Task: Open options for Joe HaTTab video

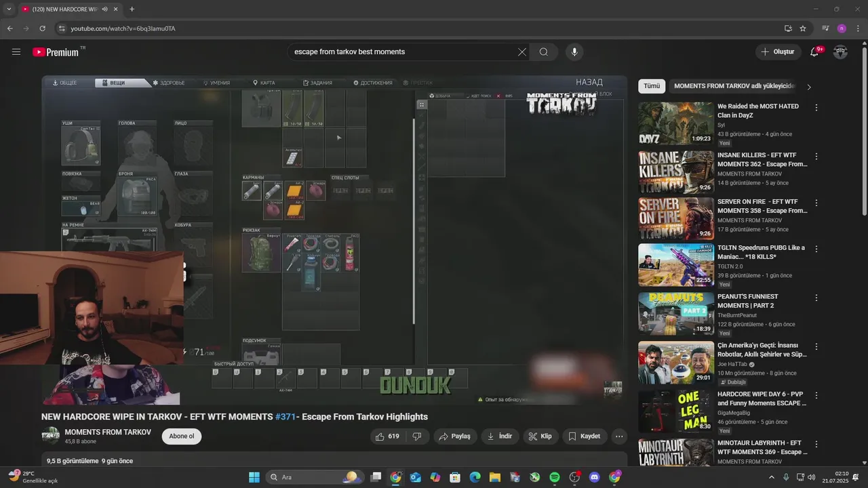Action: pyautogui.click(x=816, y=346)
